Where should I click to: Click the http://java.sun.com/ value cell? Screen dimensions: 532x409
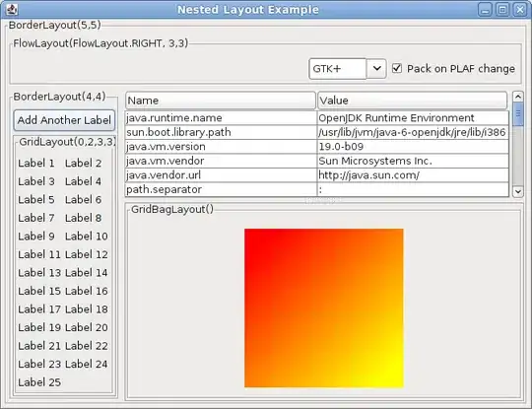(413, 175)
